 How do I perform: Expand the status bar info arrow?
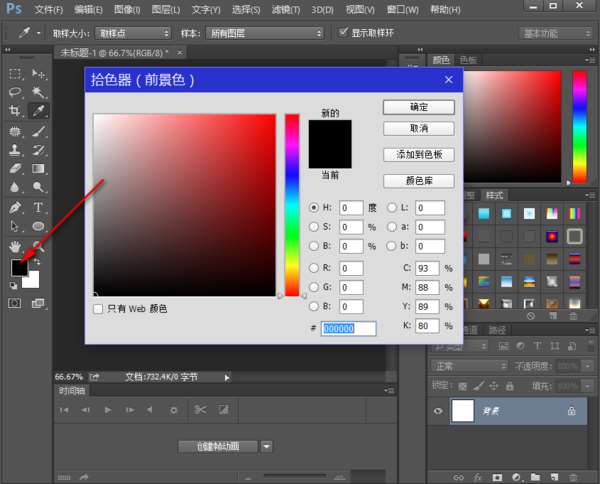[227, 378]
